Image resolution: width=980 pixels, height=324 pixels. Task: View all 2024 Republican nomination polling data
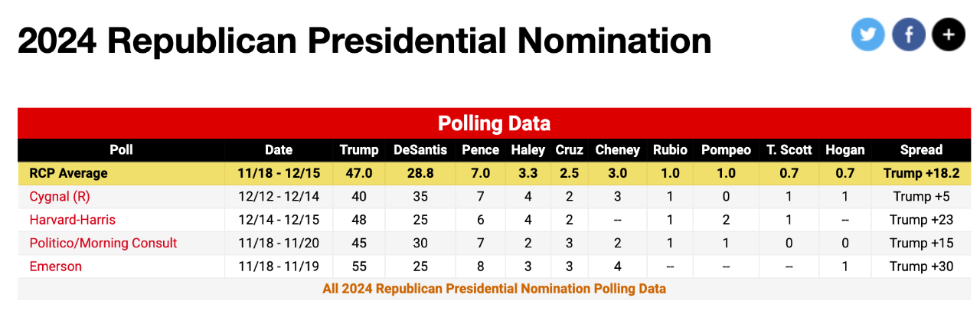point(494,289)
